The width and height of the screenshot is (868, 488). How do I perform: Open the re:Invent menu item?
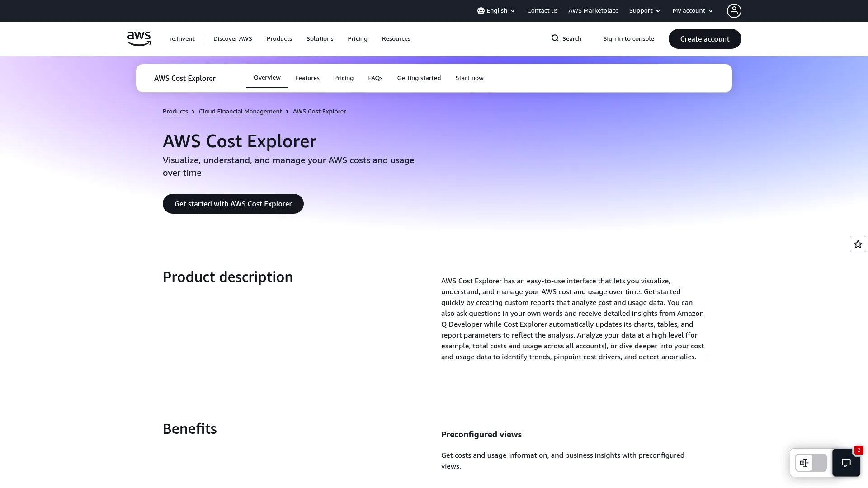(182, 39)
